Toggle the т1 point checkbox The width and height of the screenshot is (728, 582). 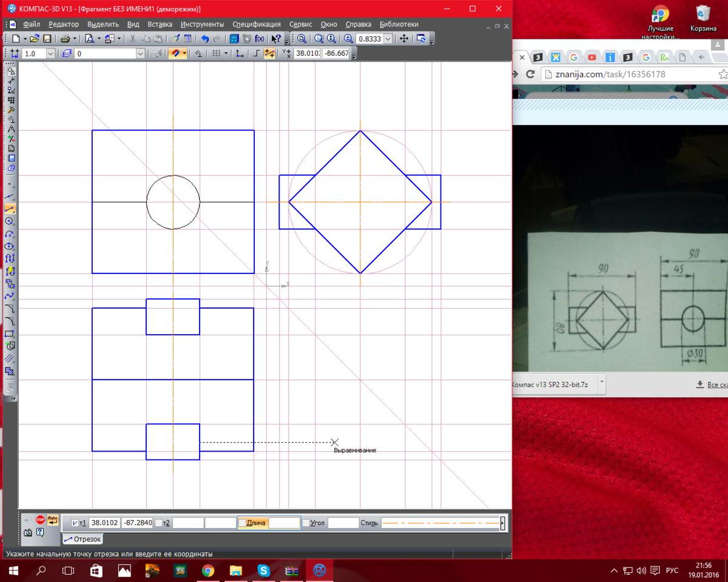point(75,523)
